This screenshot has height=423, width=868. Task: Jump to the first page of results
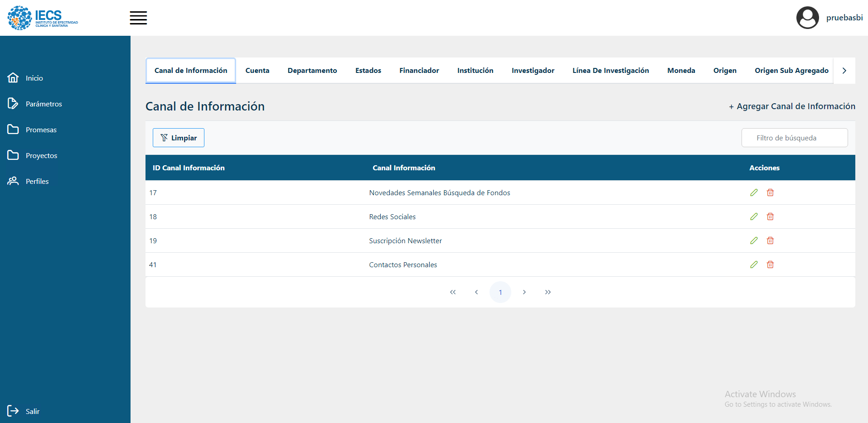pyautogui.click(x=452, y=292)
